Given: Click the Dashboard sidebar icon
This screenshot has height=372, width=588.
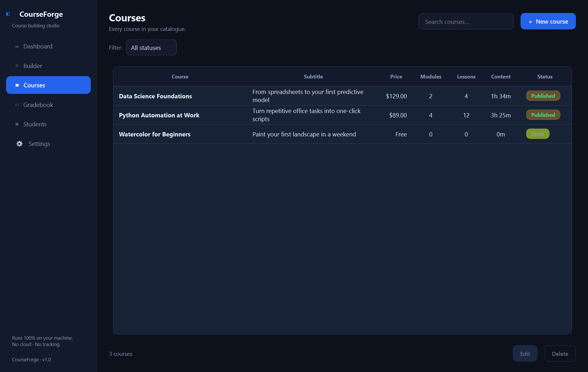Looking at the screenshot, I should coord(17,46).
